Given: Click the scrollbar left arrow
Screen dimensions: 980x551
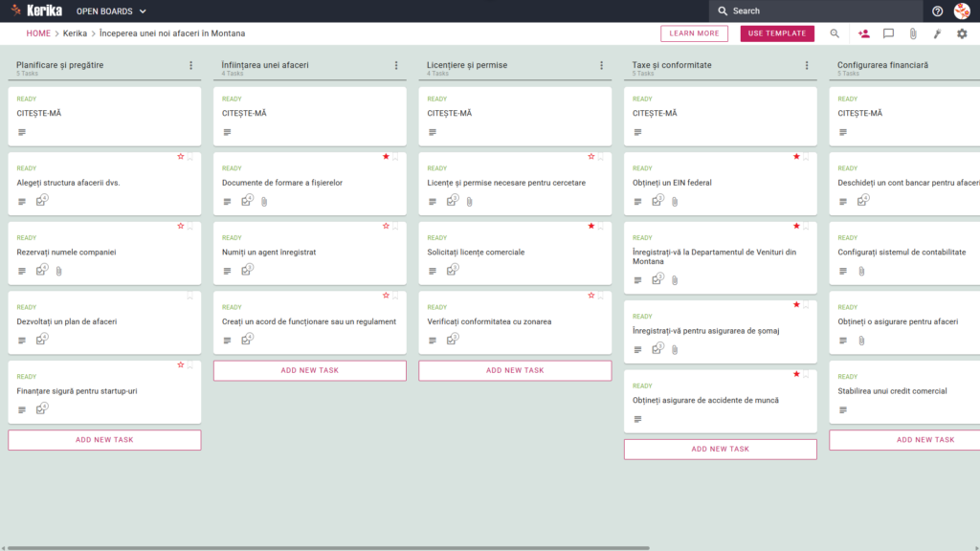Looking at the screenshot, I should [x=3, y=548].
